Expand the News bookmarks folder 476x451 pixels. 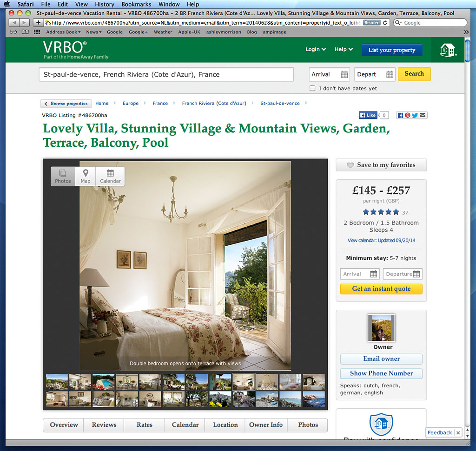[x=93, y=32]
